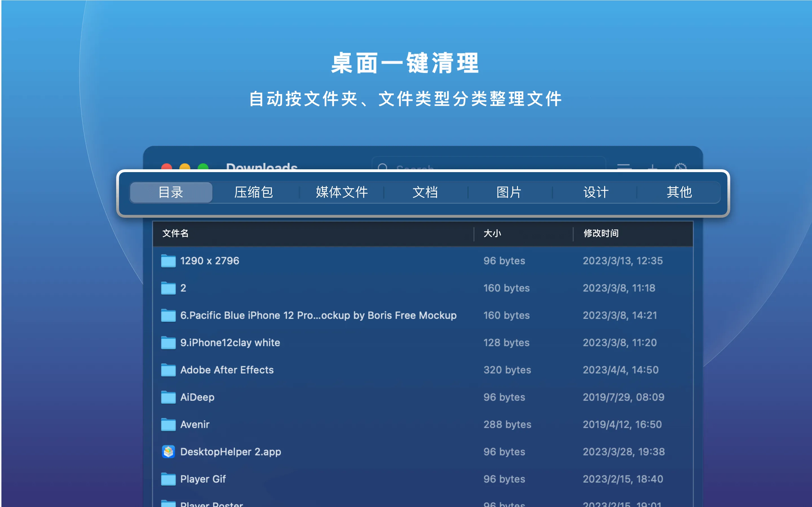Click the folder icon beside Avenir

tap(168, 424)
